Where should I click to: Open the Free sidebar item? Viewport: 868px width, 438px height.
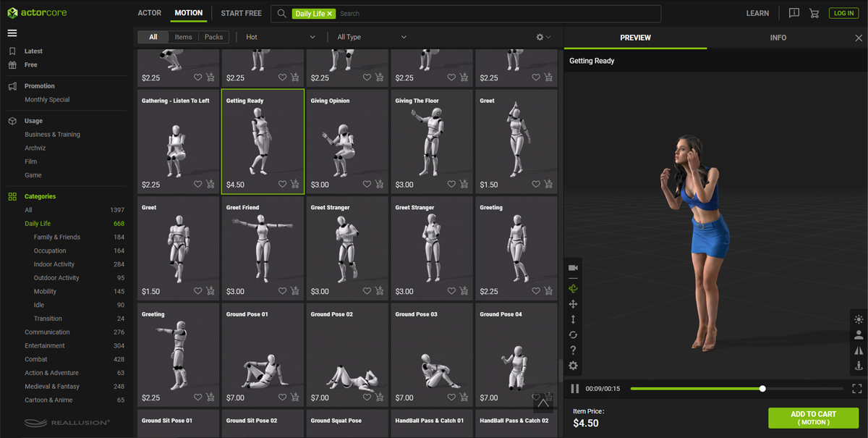tap(31, 65)
